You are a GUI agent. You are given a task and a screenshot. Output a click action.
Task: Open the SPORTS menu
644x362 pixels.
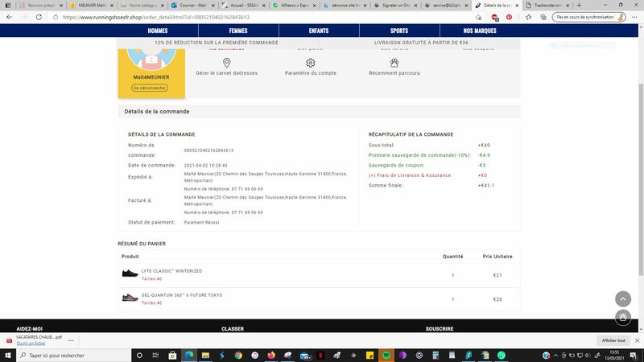pyautogui.click(x=399, y=31)
